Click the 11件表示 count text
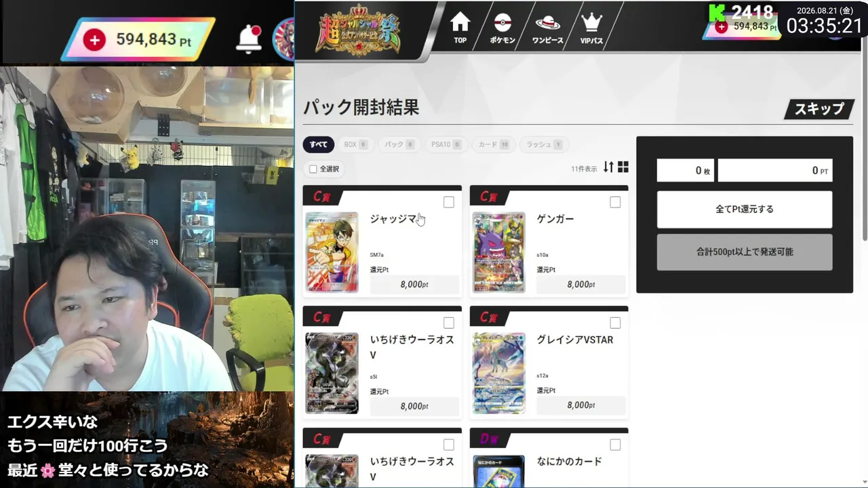This screenshot has height=488, width=868. coord(584,169)
